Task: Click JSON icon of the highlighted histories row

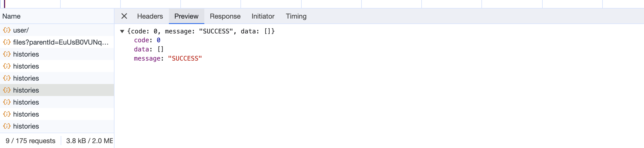Action: [7, 90]
